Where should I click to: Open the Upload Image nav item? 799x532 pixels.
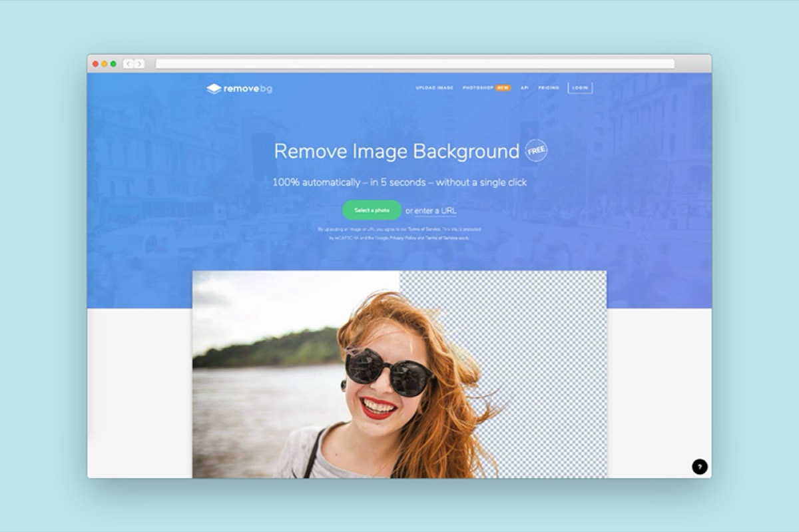[x=434, y=88]
